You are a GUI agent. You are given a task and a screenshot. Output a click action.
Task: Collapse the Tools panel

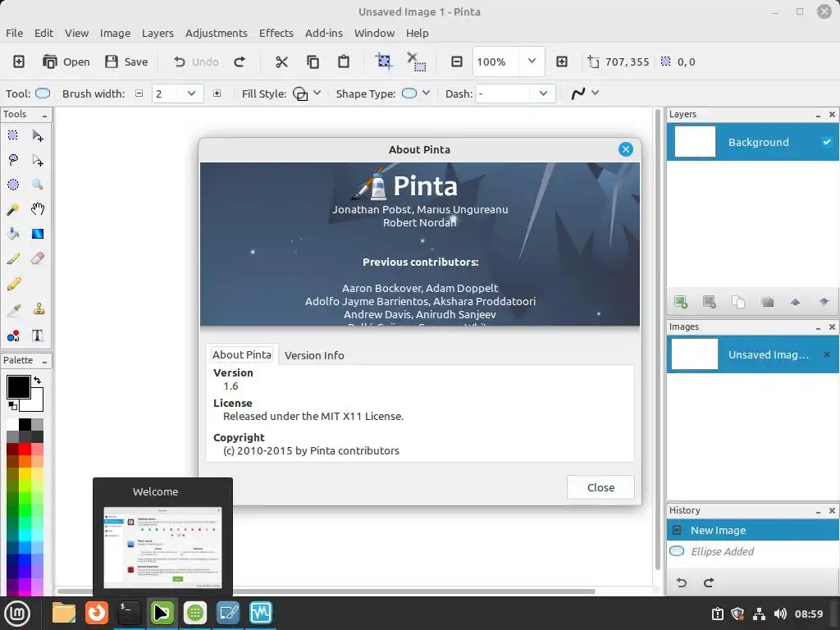44,115
